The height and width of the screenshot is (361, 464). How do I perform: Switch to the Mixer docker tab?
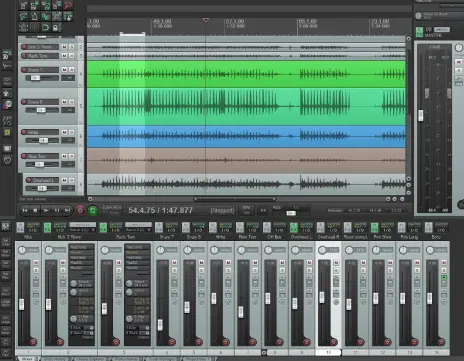pyautogui.click(x=27, y=359)
